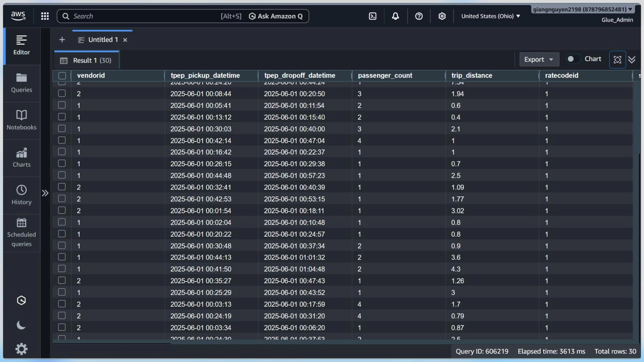Check the row with pickup 00:08:44
The width and height of the screenshot is (644, 362).
coord(62,93)
